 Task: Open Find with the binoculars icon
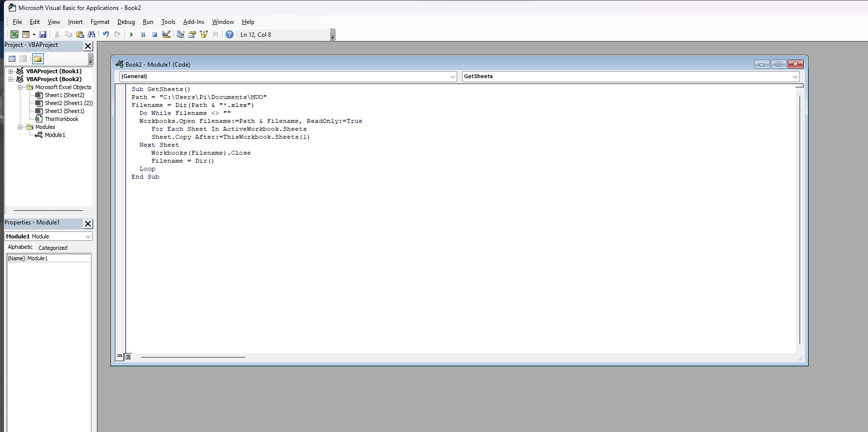(91, 34)
